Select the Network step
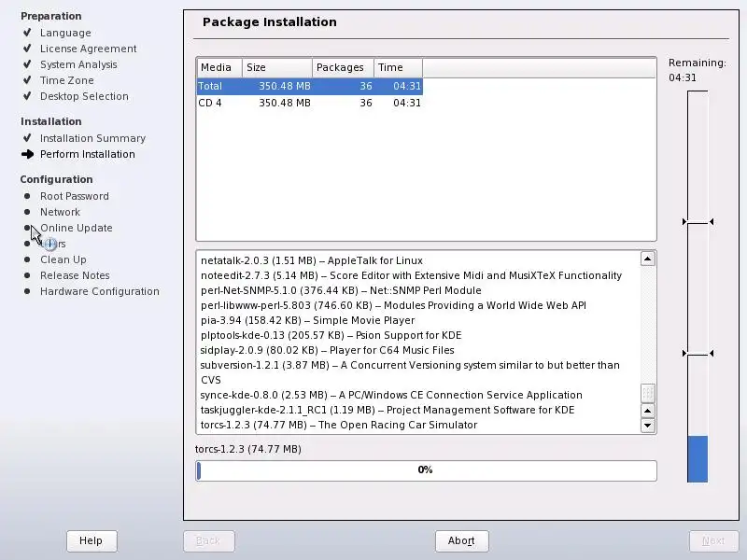The image size is (747, 560). click(x=60, y=212)
